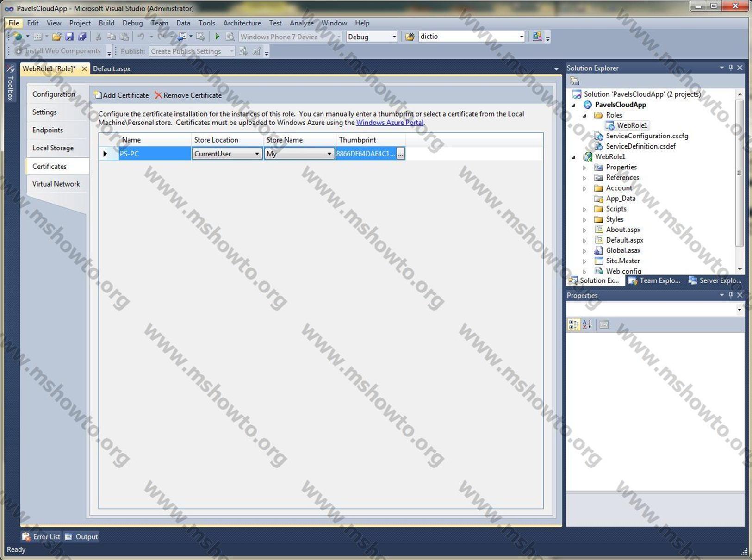Click the Paste icon in toolbar

124,37
